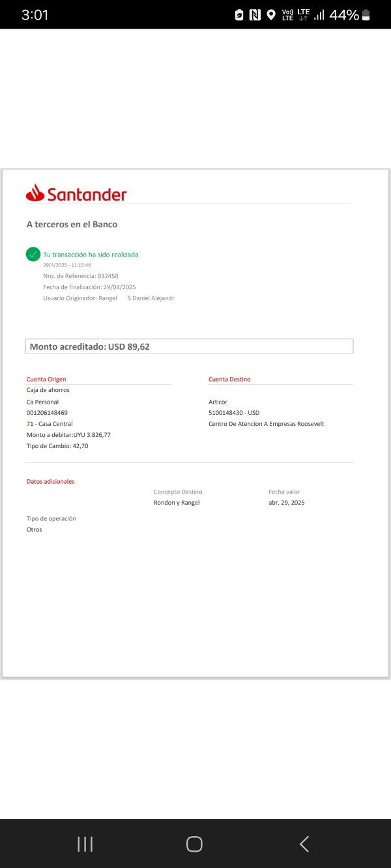Tap the Santander flame logo
Viewport: 391px width, 868px height.
35,193
